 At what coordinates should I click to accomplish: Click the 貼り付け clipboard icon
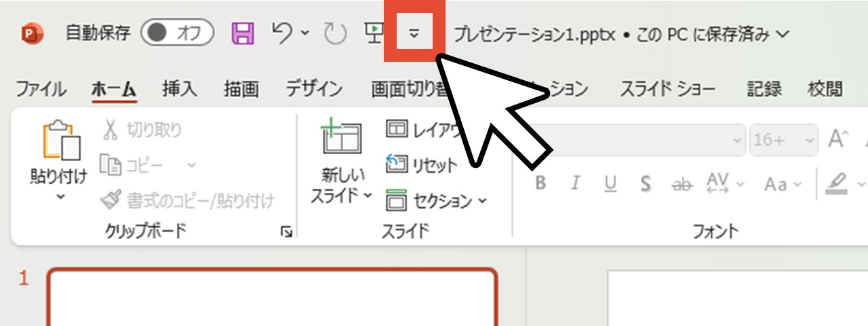click(61, 141)
